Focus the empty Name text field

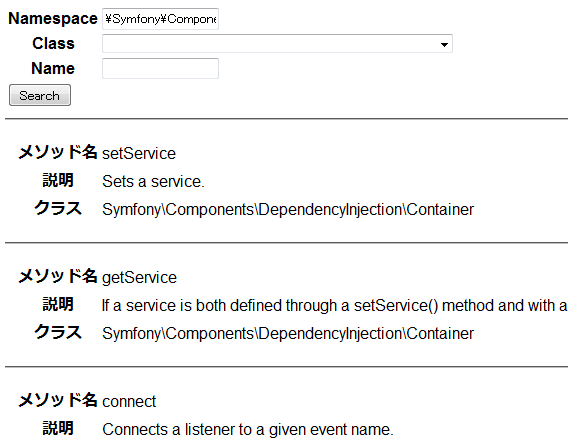(160, 68)
